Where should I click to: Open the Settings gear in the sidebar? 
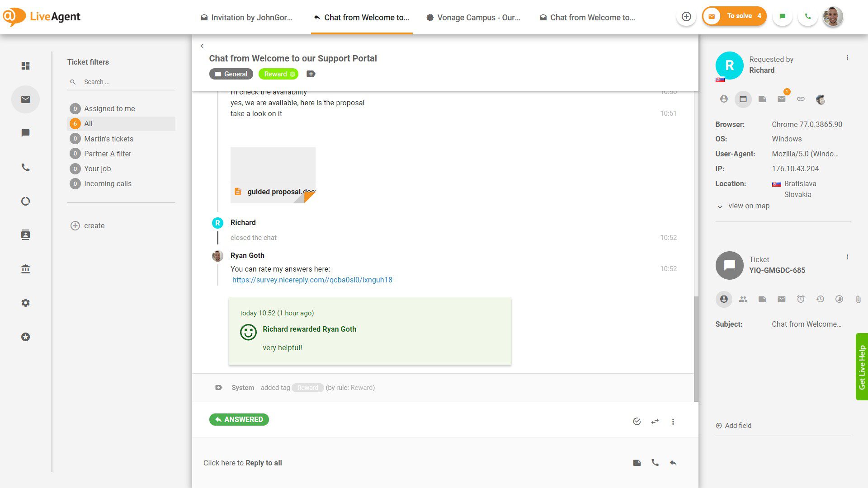26,303
